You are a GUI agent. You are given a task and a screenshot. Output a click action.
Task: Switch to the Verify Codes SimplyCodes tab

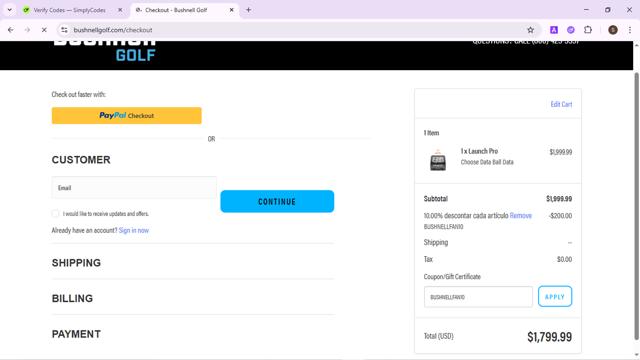point(69,10)
